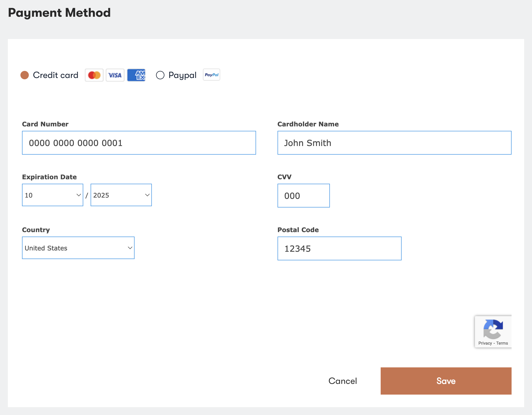Image resolution: width=532 pixels, height=415 pixels.
Task: Select the Credit card radio button
Action: click(25, 75)
